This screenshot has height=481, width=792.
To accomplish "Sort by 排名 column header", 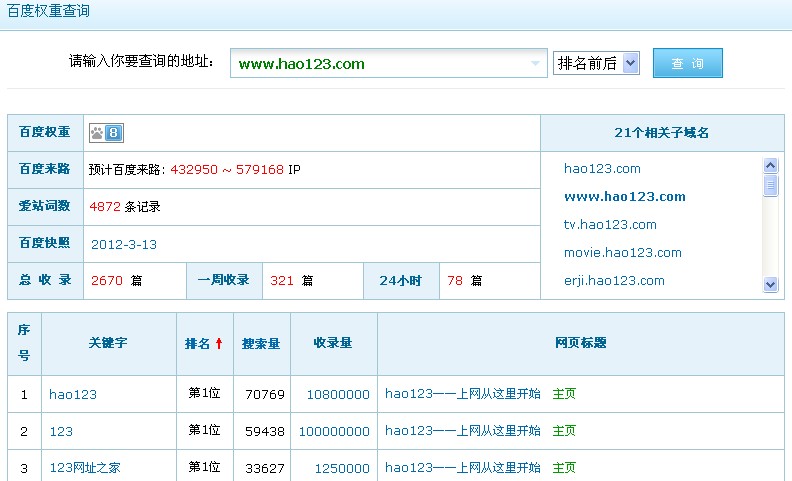I will coord(197,344).
